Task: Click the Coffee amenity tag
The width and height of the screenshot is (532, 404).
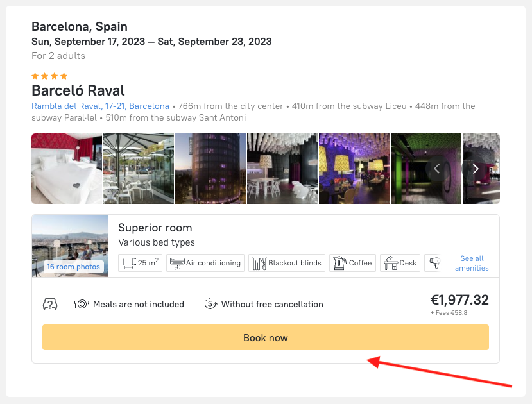Action: 353,263
